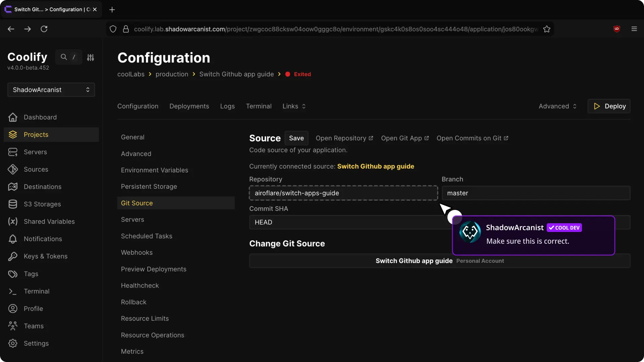The width and height of the screenshot is (644, 362).
Task: Click the Deploy button
Action: coord(609,106)
